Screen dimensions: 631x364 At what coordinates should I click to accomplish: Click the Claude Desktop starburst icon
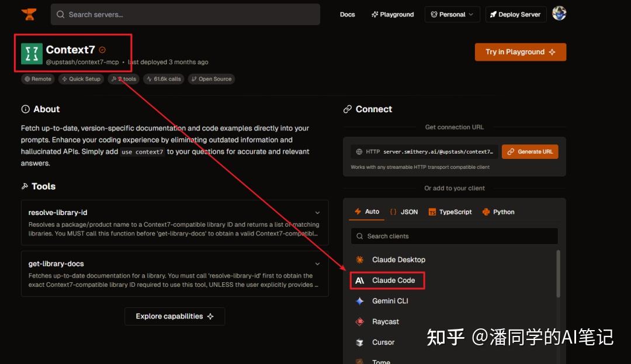point(360,260)
